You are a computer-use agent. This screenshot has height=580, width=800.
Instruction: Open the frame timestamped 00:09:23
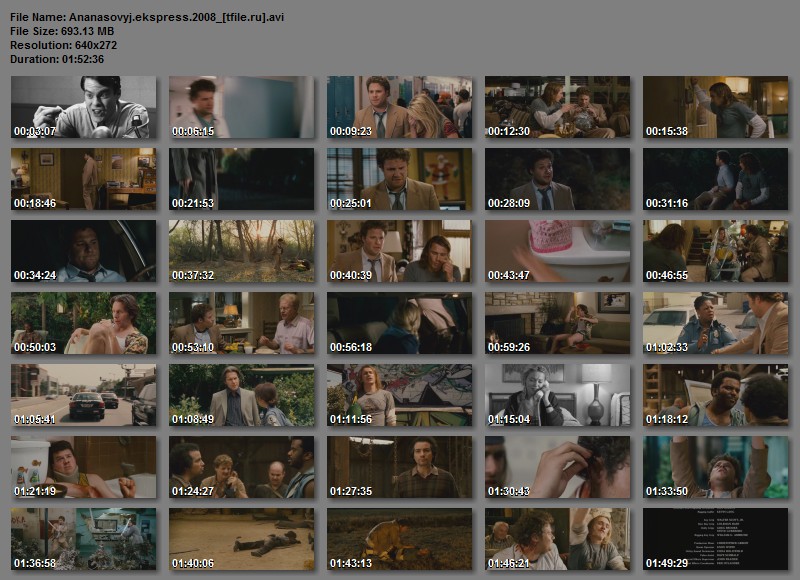click(x=399, y=107)
